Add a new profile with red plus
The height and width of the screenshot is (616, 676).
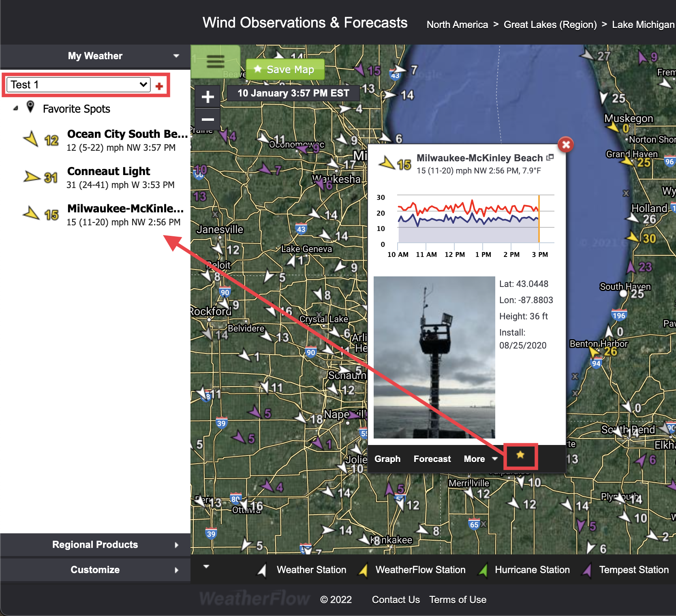pyautogui.click(x=159, y=86)
